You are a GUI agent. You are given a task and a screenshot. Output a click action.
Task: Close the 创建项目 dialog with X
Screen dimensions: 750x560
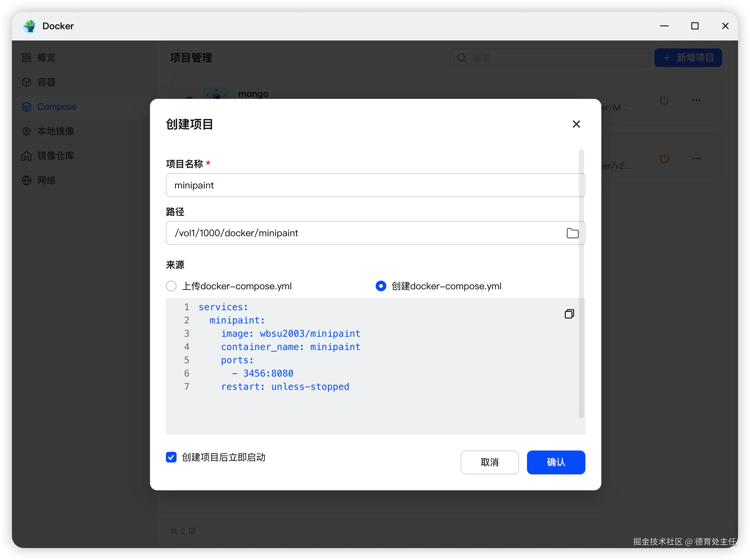coord(576,124)
